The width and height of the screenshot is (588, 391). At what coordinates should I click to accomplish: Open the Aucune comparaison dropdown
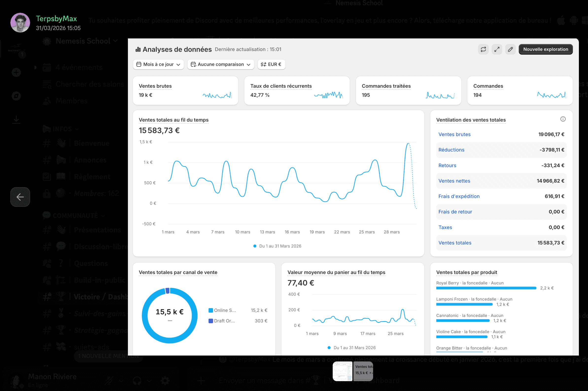(221, 64)
